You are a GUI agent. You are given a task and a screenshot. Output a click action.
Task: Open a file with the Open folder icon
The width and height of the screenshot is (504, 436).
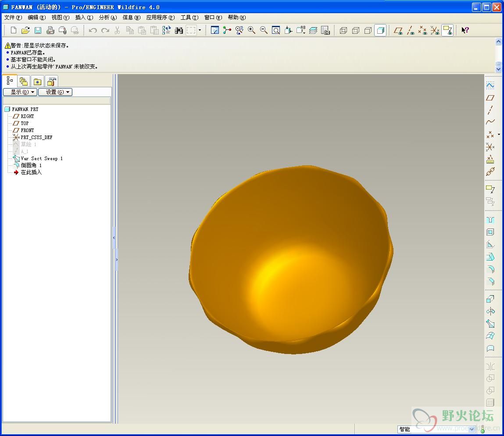pyautogui.click(x=25, y=30)
